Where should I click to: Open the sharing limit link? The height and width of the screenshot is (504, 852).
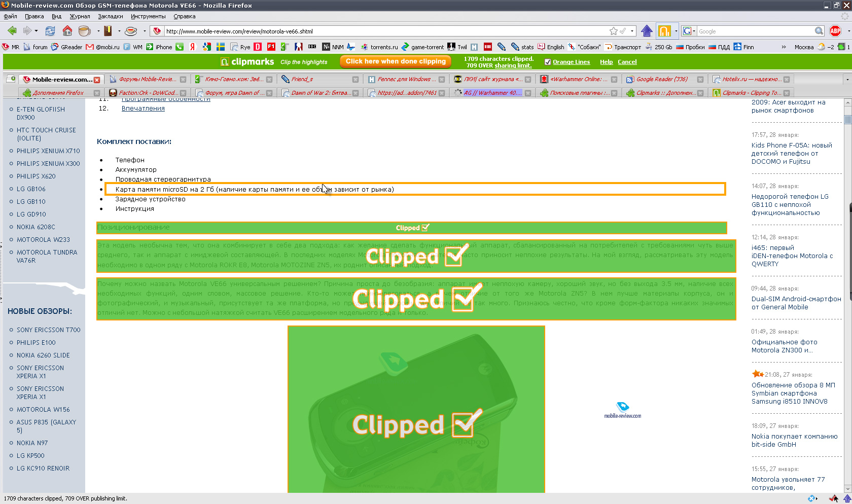click(x=513, y=65)
